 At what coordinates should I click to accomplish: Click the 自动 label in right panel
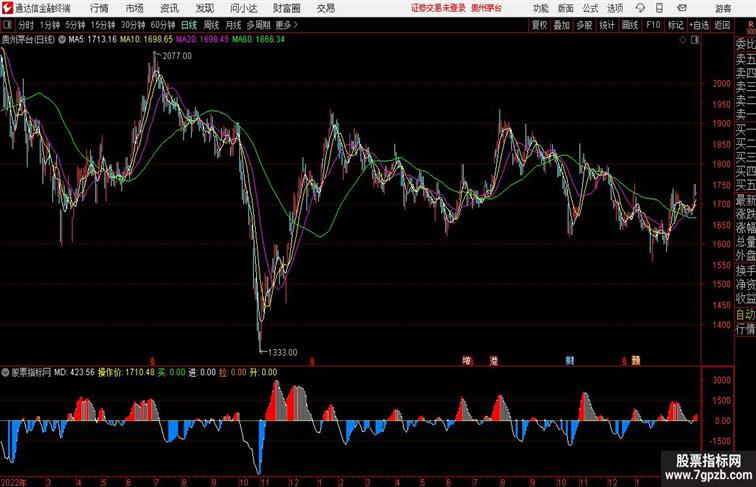click(x=745, y=315)
